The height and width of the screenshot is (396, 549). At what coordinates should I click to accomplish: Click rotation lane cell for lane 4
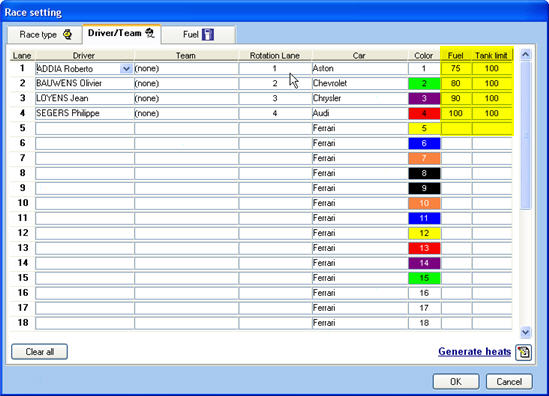tap(275, 113)
